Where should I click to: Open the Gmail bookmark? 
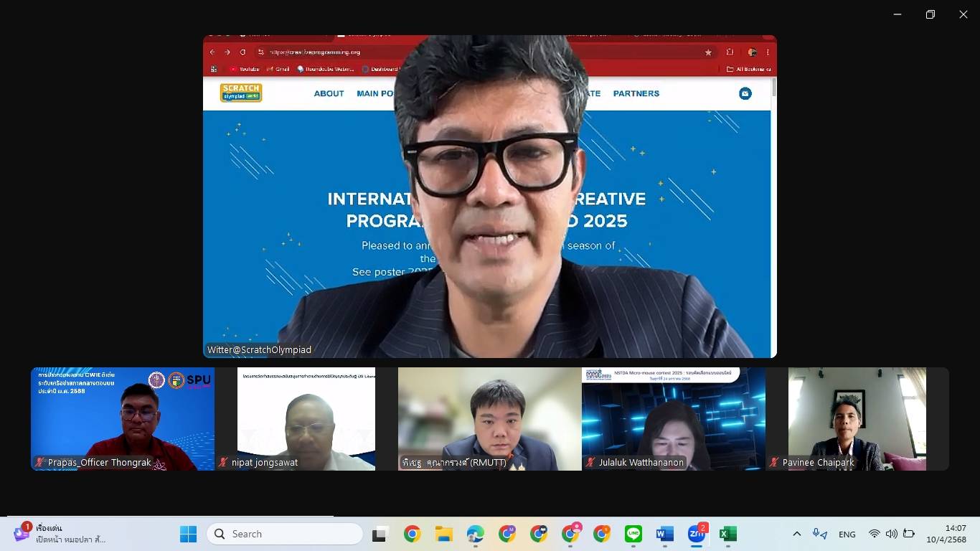278,69
